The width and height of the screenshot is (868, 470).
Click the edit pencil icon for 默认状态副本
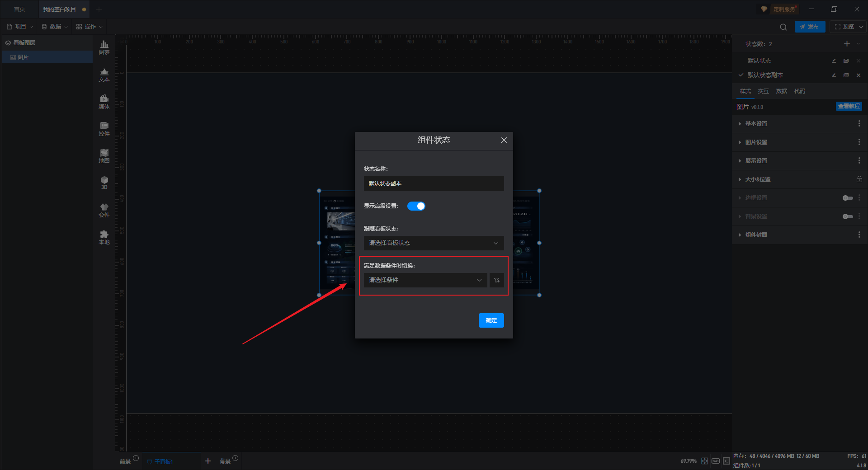(834, 75)
